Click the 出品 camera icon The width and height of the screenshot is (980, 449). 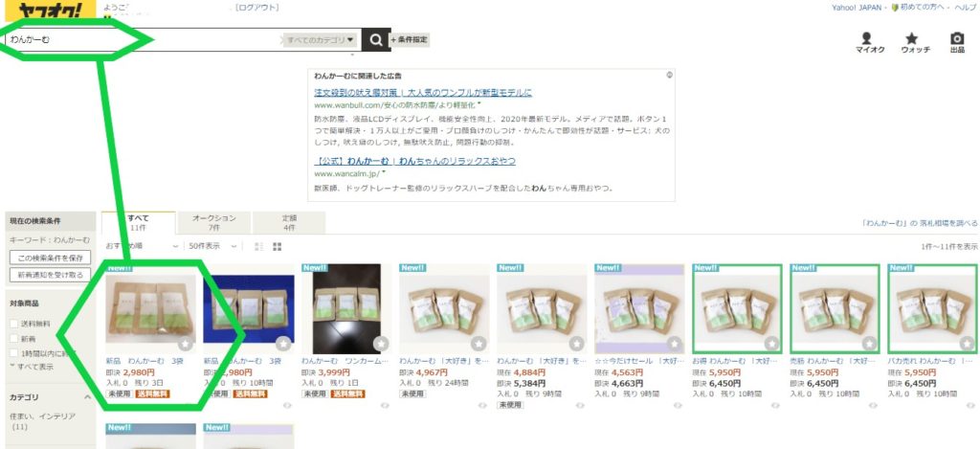[957, 38]
